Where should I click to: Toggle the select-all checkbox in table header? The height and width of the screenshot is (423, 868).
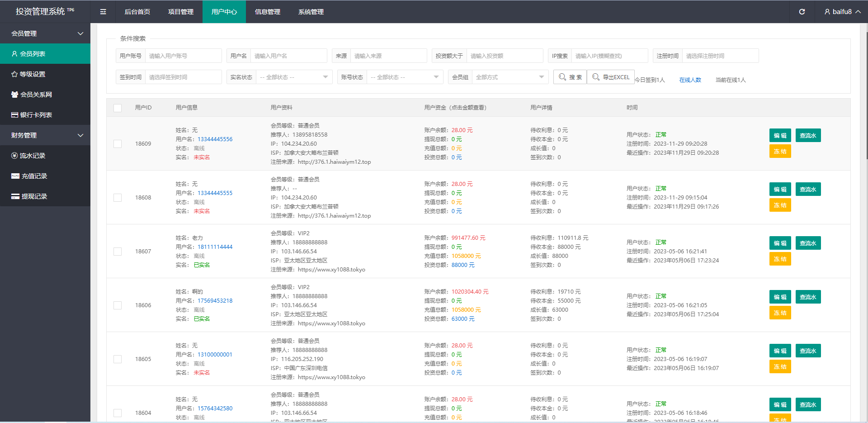118,108
